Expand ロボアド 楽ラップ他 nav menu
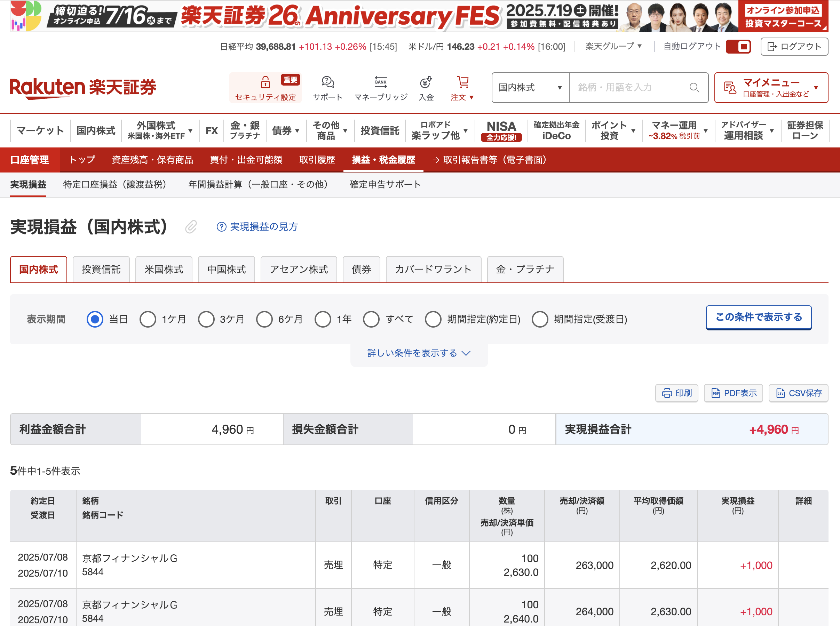The width and height of the screenshot is (840, 626). coord(440,130)
